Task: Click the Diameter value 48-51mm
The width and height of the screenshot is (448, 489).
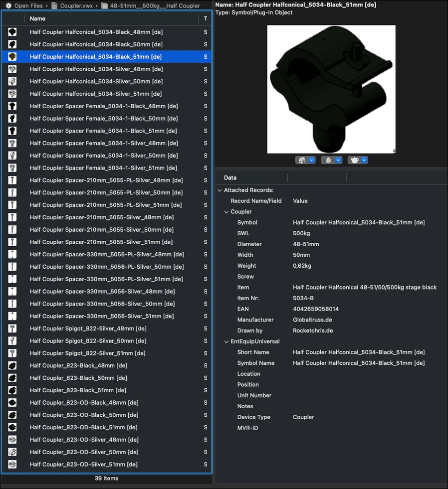Action: (306, 244)
